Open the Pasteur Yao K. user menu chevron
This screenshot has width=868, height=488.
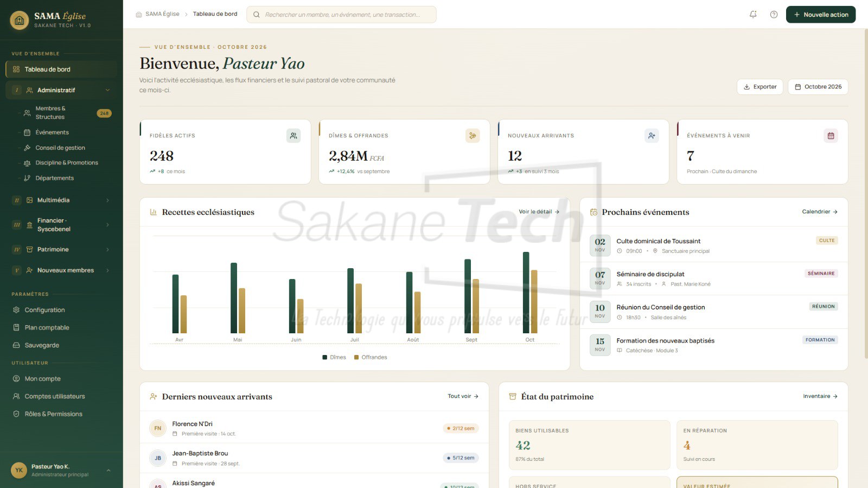tap(108, 470)
